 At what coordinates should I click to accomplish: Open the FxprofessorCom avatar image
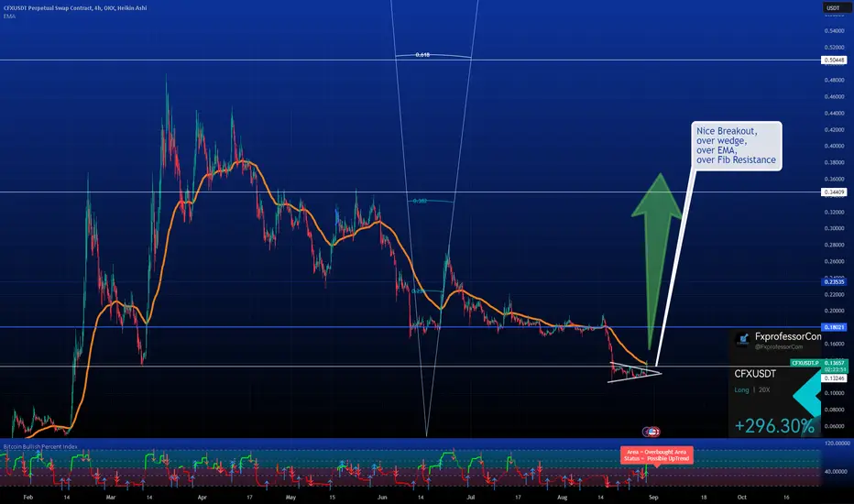pyautogui.click(x=742, y=340)
